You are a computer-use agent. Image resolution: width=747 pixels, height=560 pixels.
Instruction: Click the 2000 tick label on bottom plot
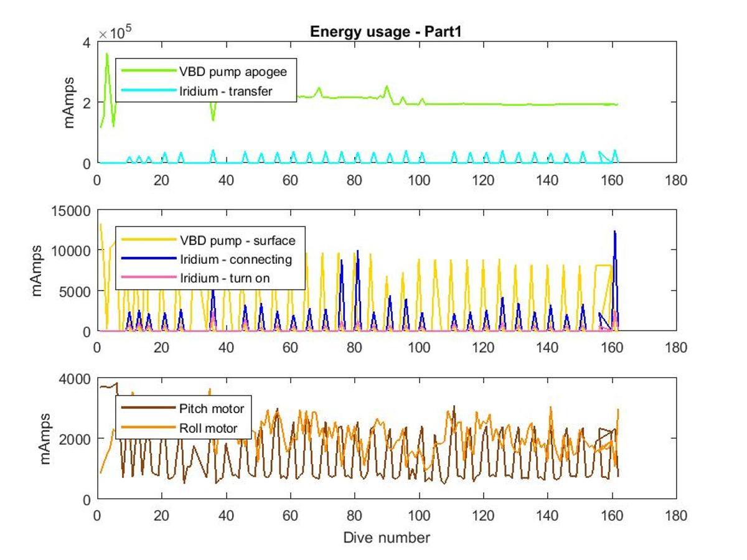pyautogui.click(x=77, y=439)
